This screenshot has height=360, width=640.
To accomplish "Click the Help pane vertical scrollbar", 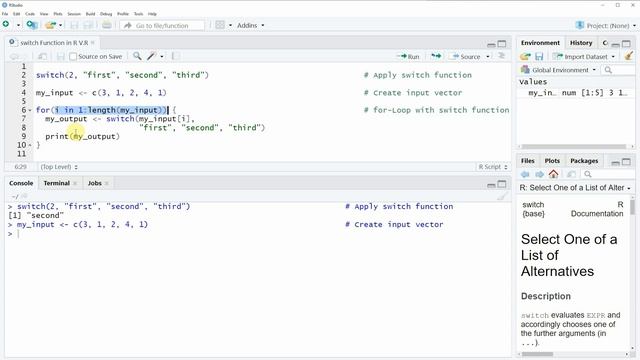I will (x=632, y=206).
